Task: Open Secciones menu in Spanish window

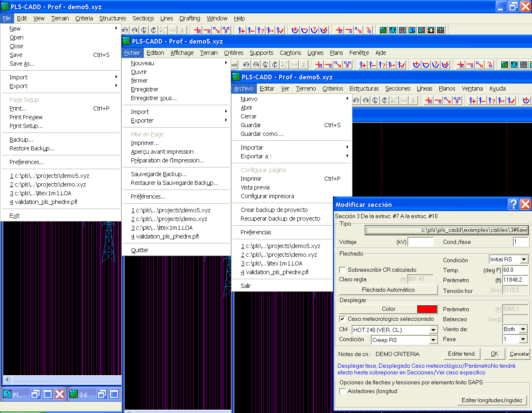Action: pyautogui.click(x=398, y=88)
